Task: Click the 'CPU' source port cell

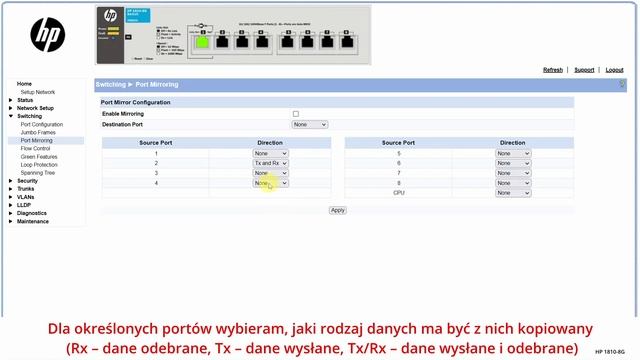Action: 398,193
